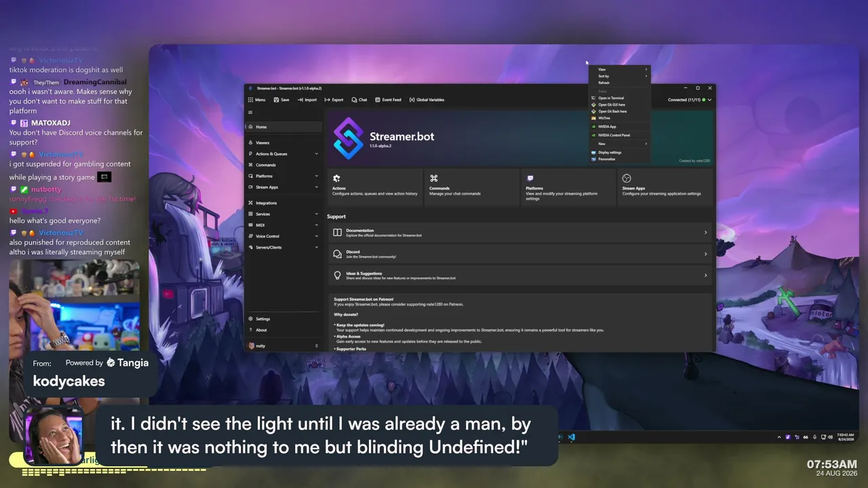Open the Discord community support row
The image size is (868, 488).
coord(519,254)
